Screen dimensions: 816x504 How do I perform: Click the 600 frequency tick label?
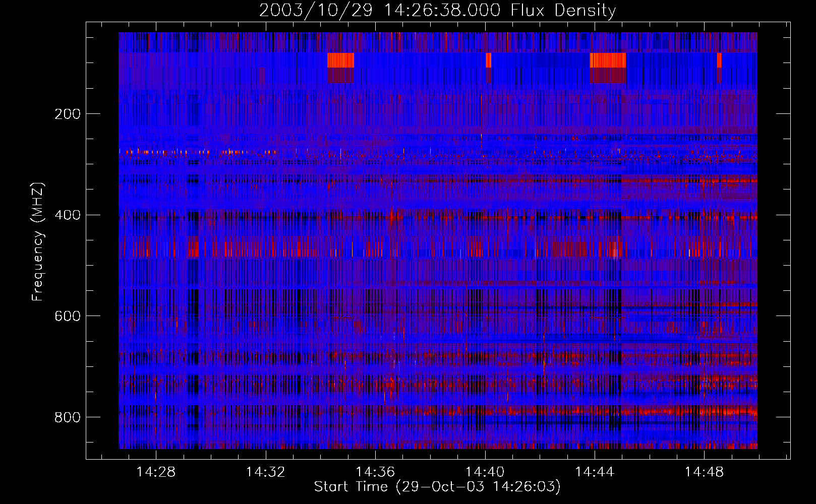click(68, 316)
